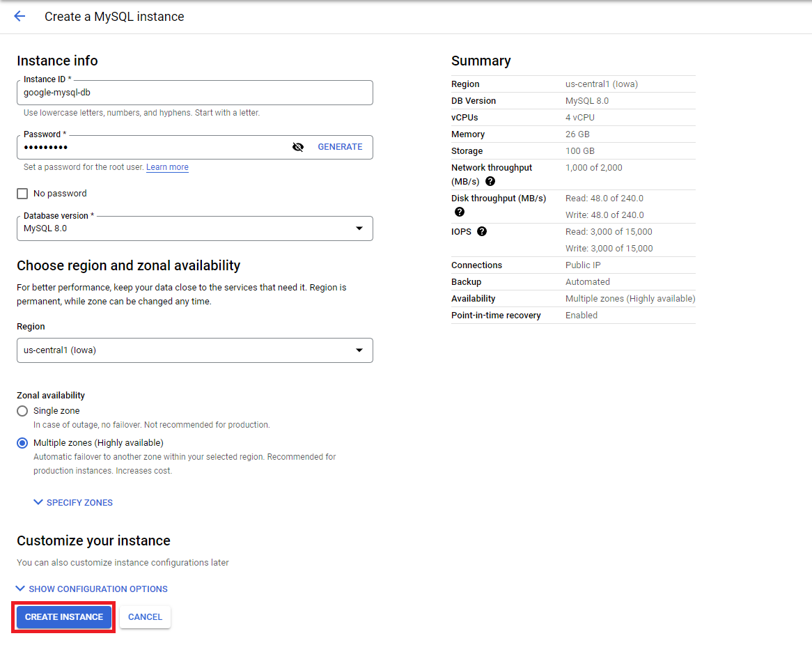
Task: Click 'Write: 48.0 of 240.0' value
Action: (x=604, y=215)
